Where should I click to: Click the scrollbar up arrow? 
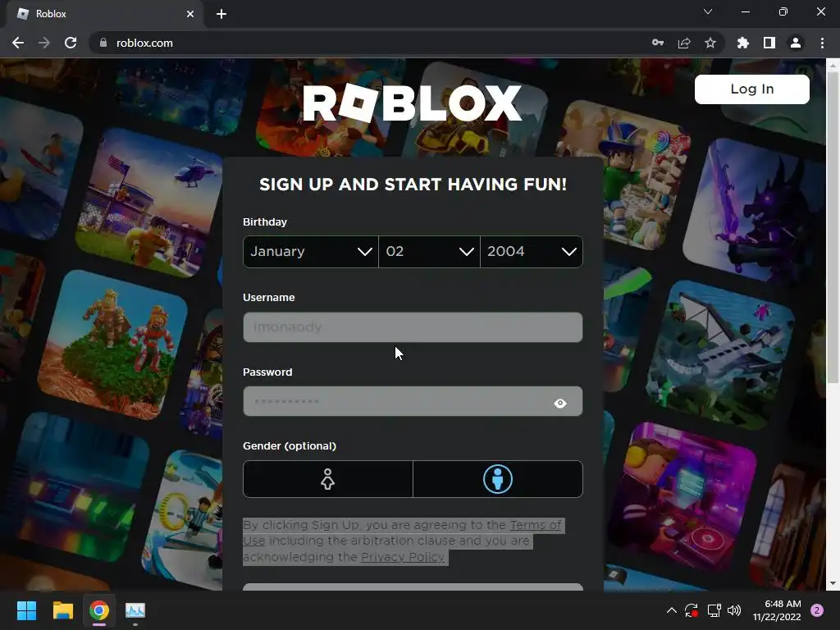(833, 66)
